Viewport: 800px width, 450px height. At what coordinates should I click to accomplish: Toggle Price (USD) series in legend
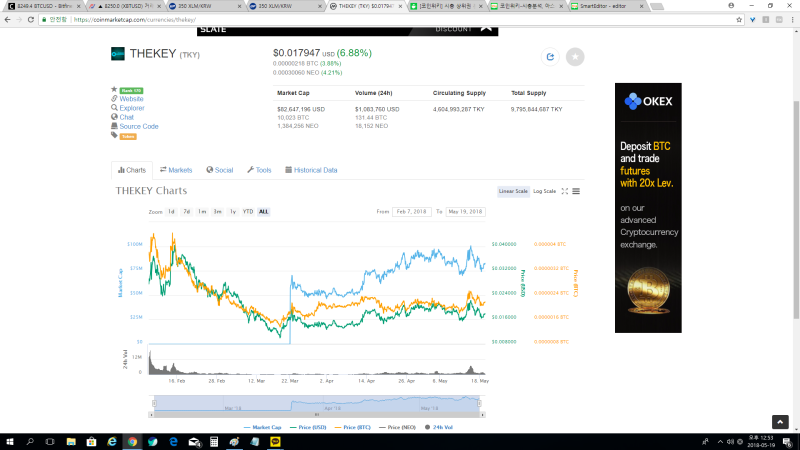pos(308,428)
